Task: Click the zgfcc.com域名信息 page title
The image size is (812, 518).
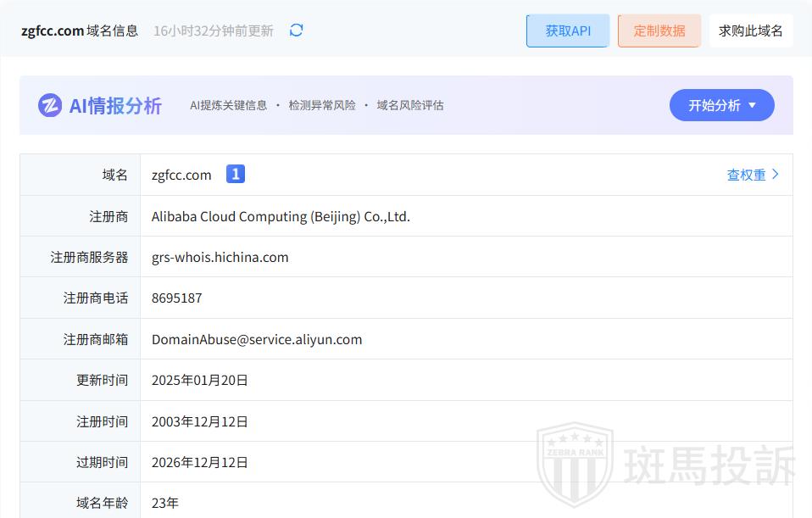Action: (x=80, y=31)
